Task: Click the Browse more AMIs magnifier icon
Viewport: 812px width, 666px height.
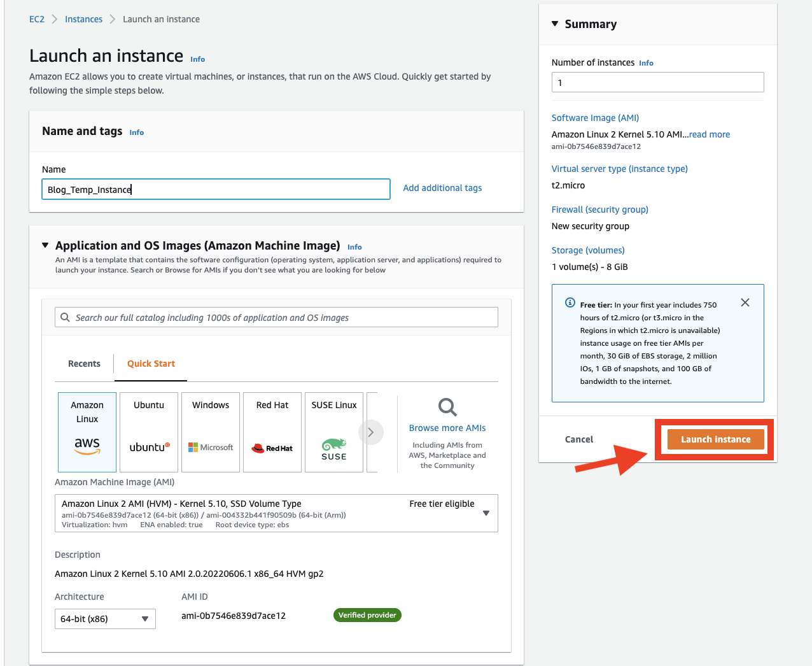Action: tap(447, 407)
